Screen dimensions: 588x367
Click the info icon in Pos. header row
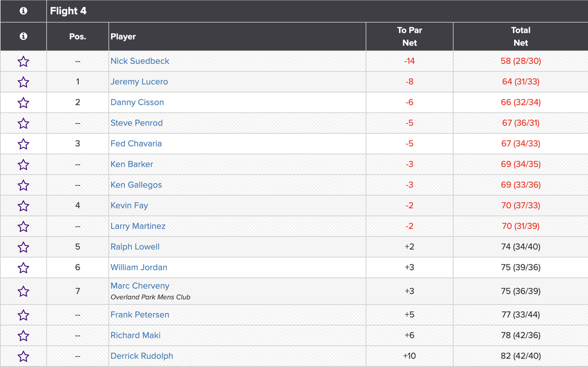24,36
